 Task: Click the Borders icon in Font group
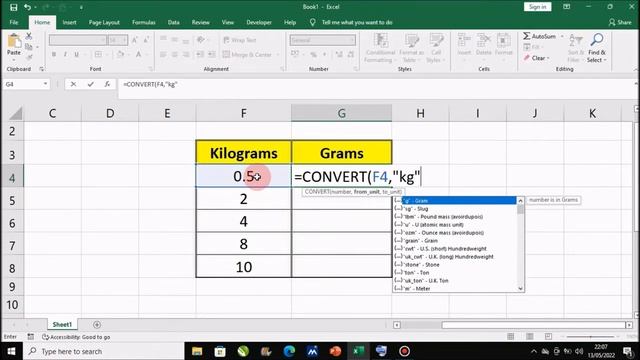98,54
